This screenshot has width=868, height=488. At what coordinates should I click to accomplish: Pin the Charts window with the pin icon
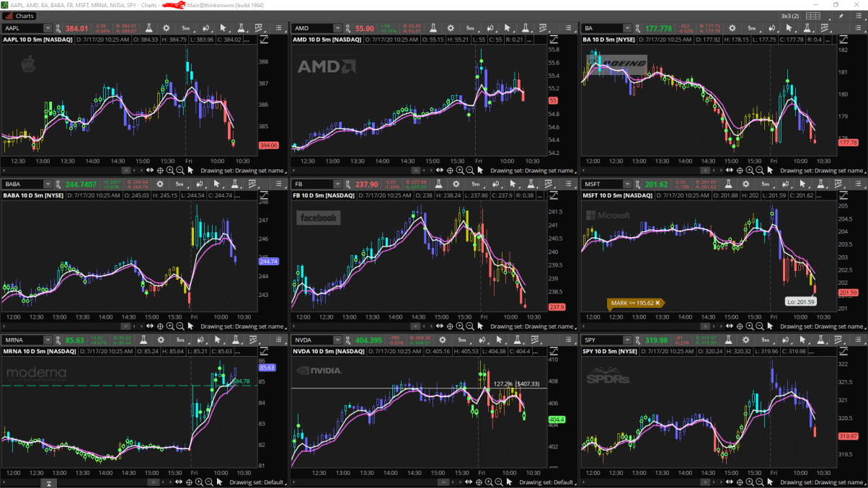point(841,15)
